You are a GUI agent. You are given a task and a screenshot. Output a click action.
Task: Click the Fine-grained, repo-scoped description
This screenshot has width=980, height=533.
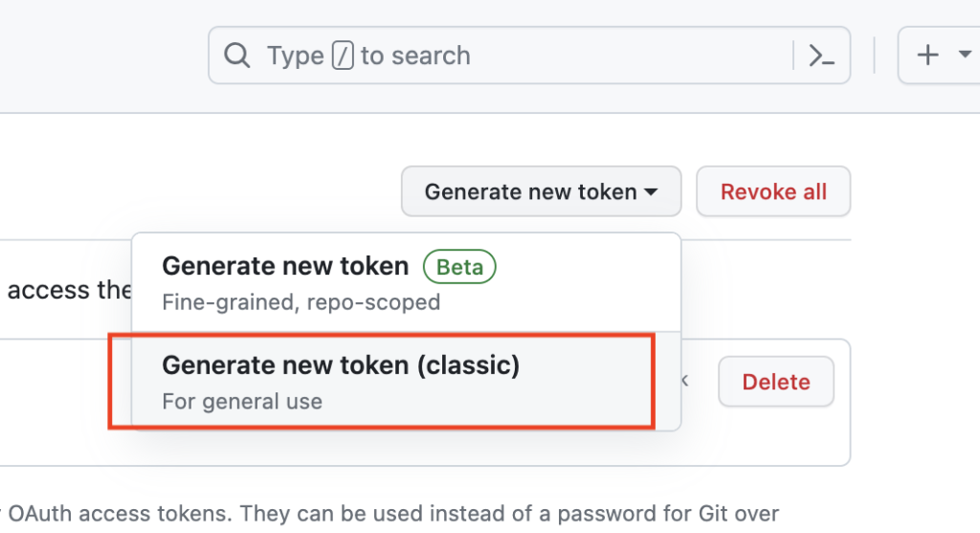[x=301, y=302]
